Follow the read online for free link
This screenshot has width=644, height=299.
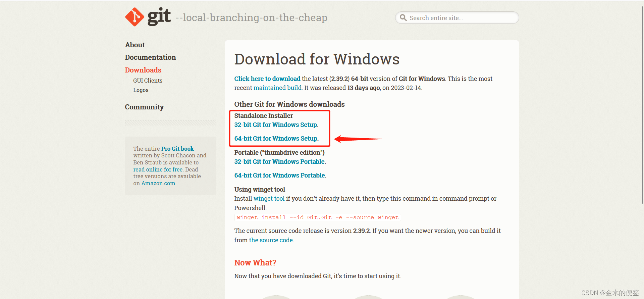click(158, 169)
